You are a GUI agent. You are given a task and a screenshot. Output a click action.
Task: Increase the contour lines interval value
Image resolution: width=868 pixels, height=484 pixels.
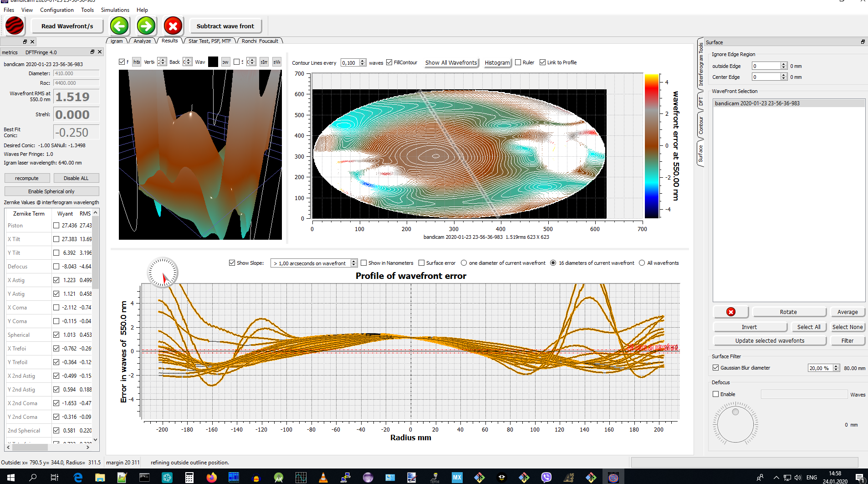tap(363, 61)
